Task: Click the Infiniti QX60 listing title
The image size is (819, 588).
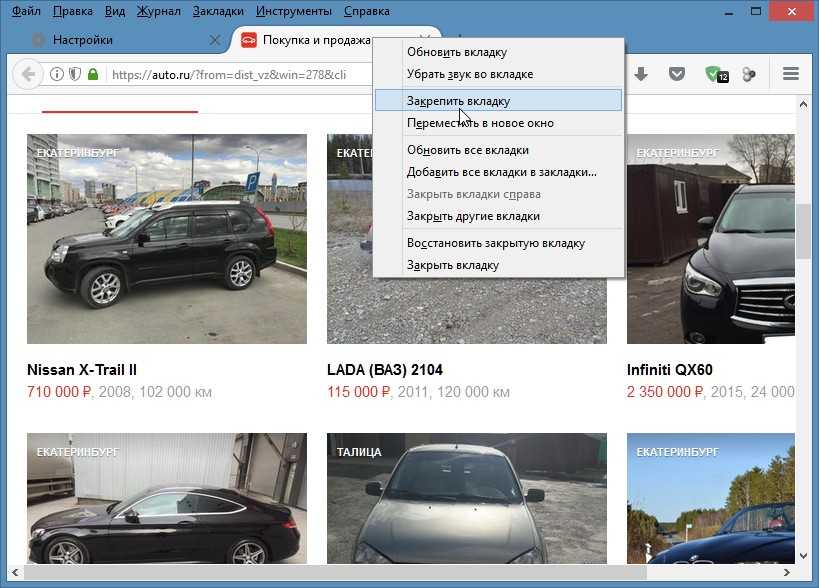Action: pyautogui.click(x=669, y=370)
